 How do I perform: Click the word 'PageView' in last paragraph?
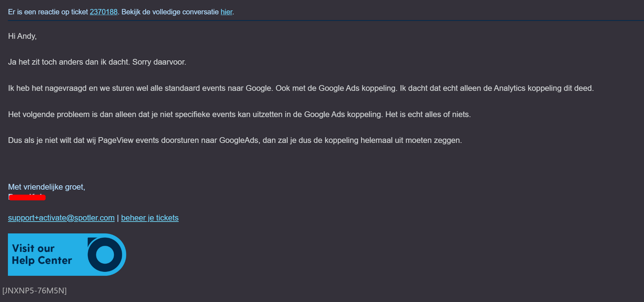116,140
